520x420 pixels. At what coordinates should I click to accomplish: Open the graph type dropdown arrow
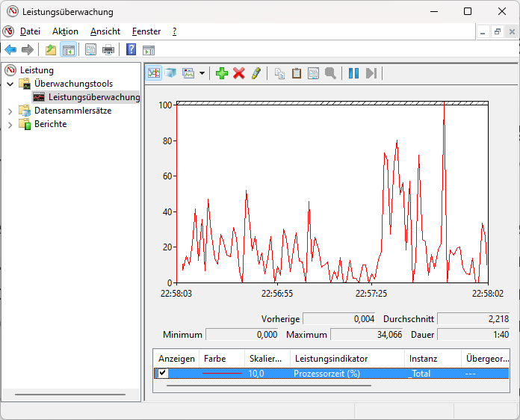pos(202,73)
